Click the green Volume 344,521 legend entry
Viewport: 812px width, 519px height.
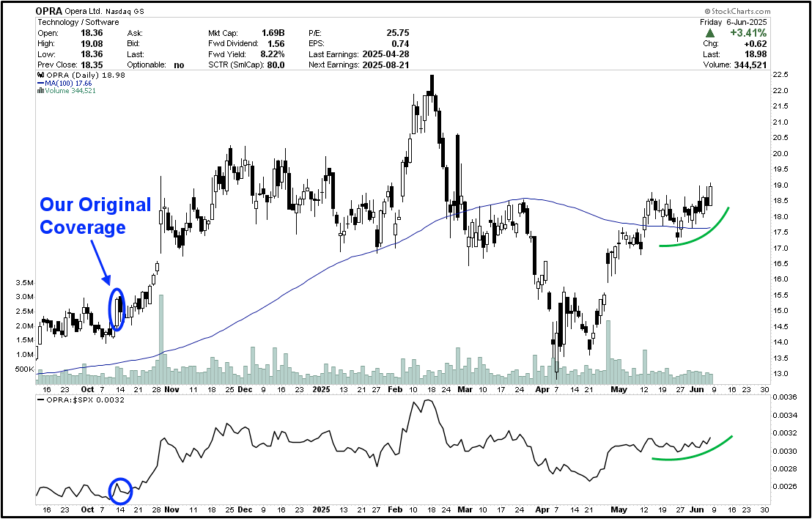click(x=66, y=91)
